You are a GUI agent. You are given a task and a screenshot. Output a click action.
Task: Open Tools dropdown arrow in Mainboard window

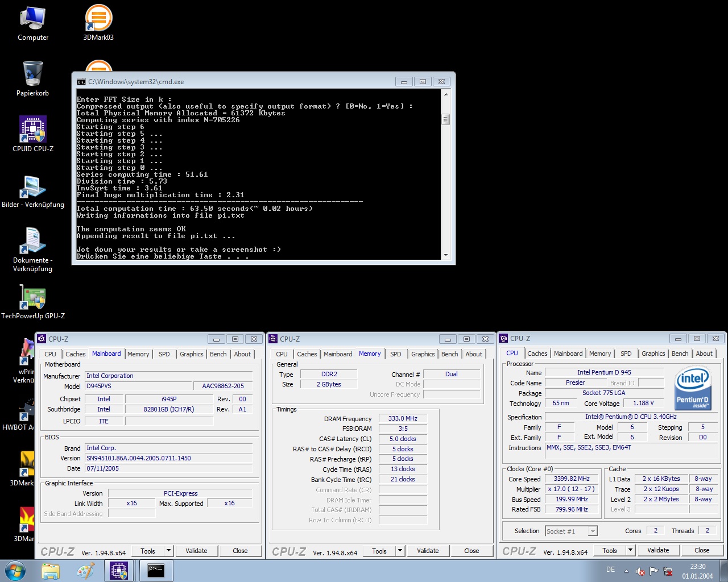168,551
